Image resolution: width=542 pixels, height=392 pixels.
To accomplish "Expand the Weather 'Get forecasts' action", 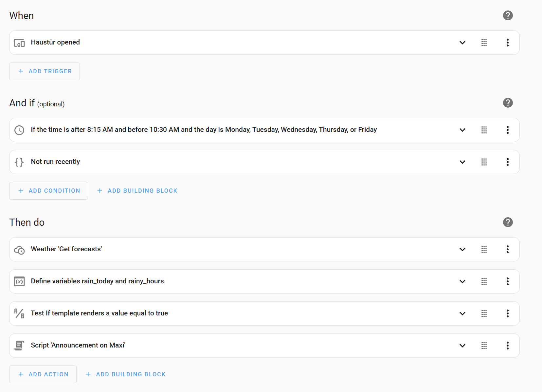I will click(x=462, y=249).
